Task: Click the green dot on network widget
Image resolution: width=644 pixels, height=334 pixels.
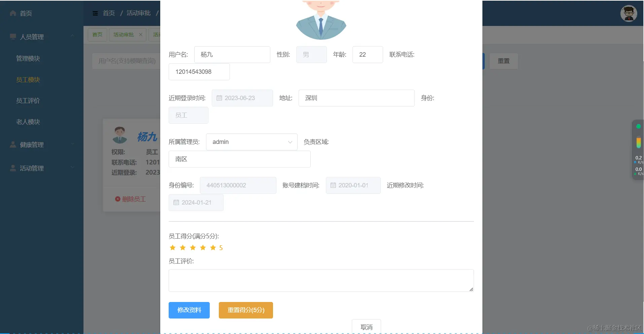Action: pyautogui.click(x=638, y=126)
